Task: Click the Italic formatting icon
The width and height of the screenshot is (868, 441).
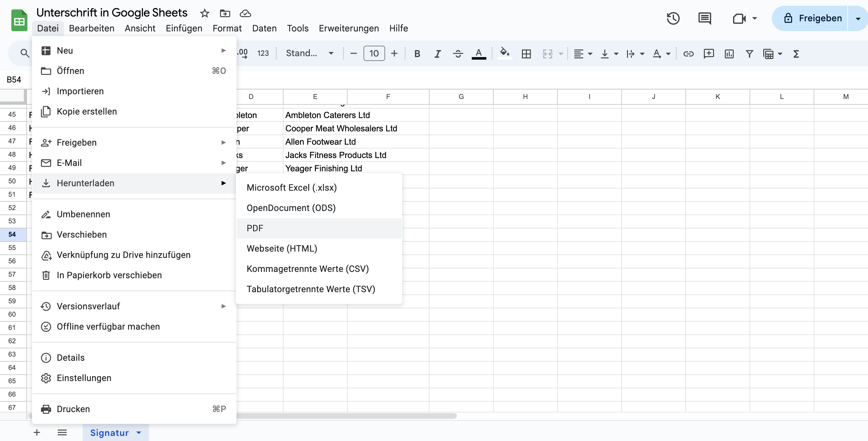Action: tap(437, 53)
